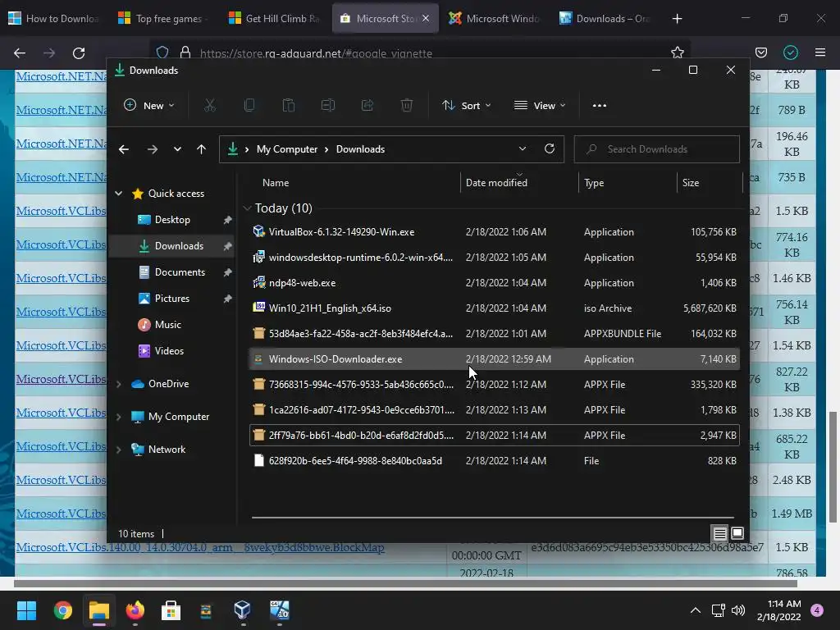Image resolution: width=840 pixels, height=630 pixels.
Task: Open Microsoft.VCLibs arm BlockMap link in browser
Action: [200, 547]
